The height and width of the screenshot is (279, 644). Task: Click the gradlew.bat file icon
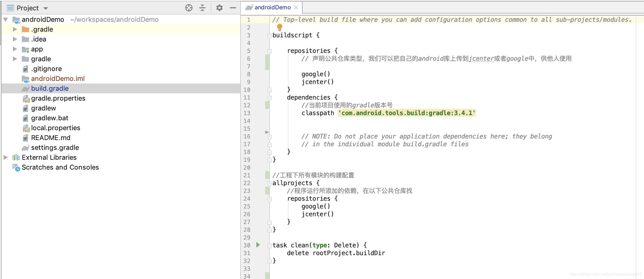25,118
